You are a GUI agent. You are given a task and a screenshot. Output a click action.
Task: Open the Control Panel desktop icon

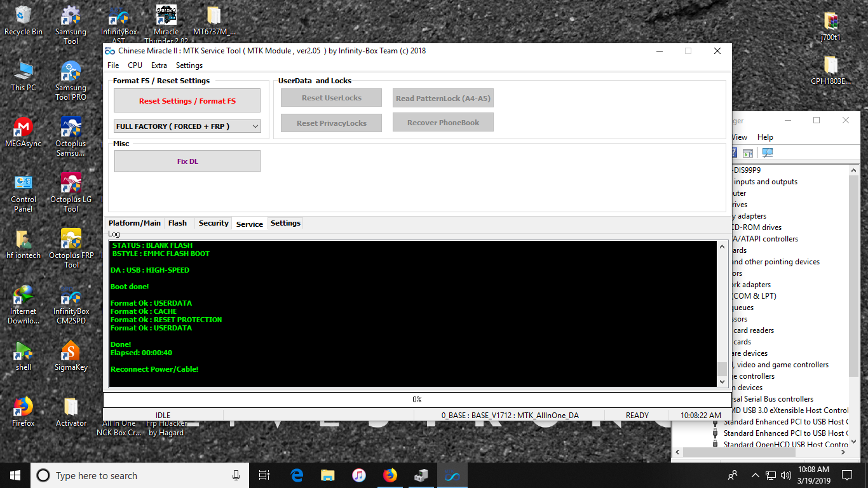[24, 193]
